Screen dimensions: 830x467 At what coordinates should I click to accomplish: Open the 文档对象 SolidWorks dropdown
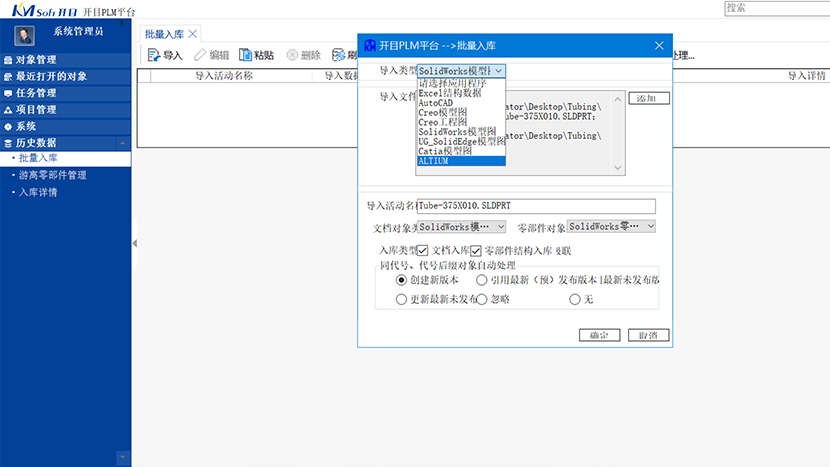(x=460, y=227)
